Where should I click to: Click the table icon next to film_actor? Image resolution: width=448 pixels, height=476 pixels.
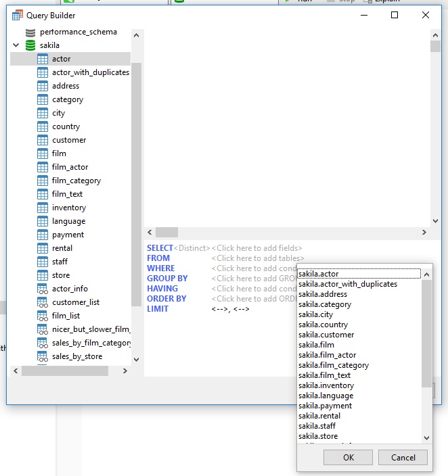coord(43,167)
